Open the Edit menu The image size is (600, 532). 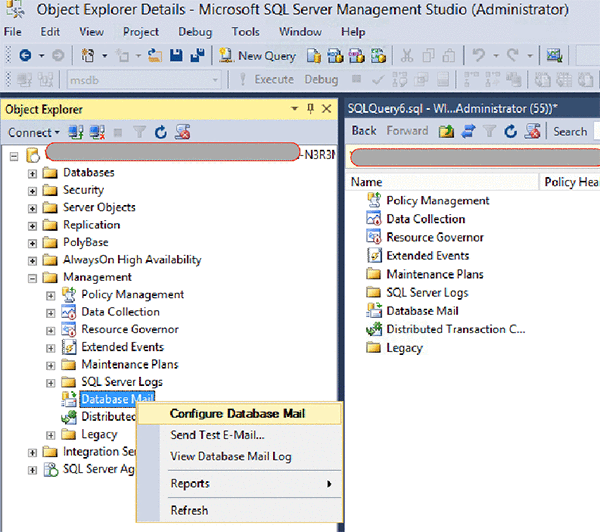coord(50,32)
